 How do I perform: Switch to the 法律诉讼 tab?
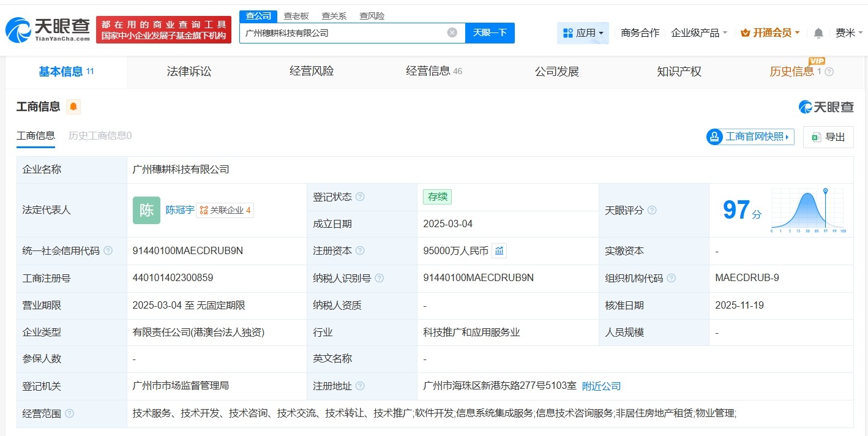coord(189,71)
